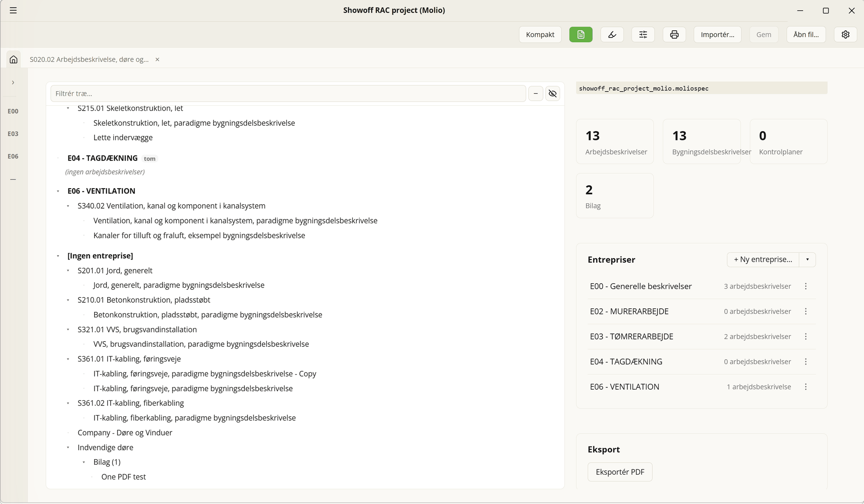
Task: Expand the left sidebar chevron
Action: pyautogui.click(x=13, y=82)
